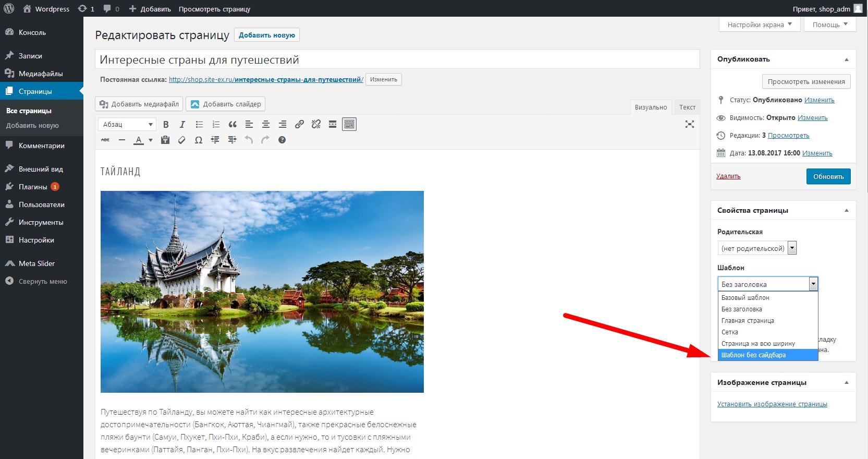Click Добавить новую button near heading
Viewport: 868px width, 459px height.
click(266, 35)
